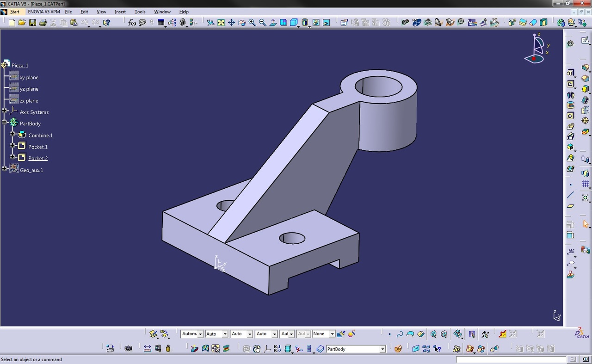592x364 pixels.
Task: Select the Combine.1 label in tree
Action: [x=40, y=135]
